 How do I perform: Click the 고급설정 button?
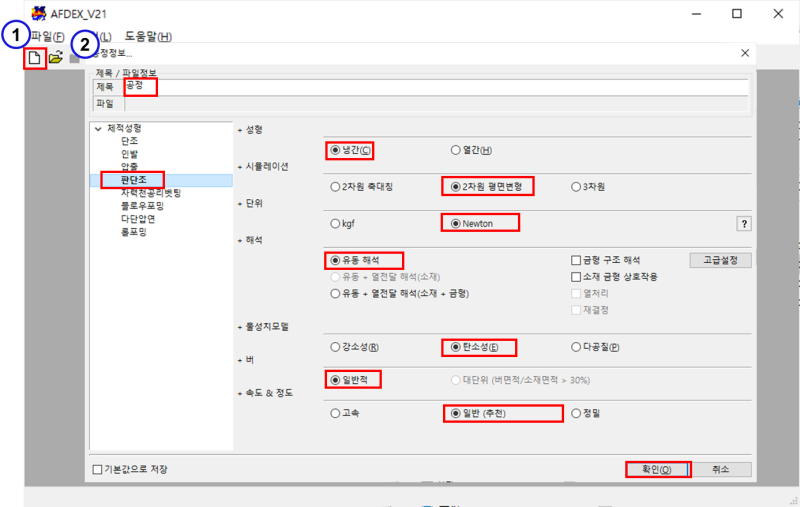719,260
